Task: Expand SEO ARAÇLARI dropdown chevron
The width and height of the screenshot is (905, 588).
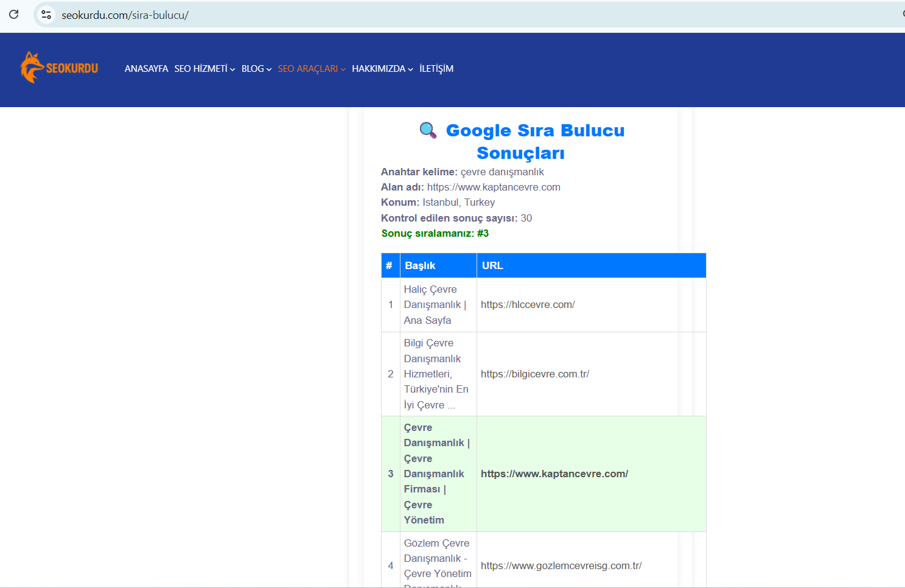Action: click(x=343, y=69)
